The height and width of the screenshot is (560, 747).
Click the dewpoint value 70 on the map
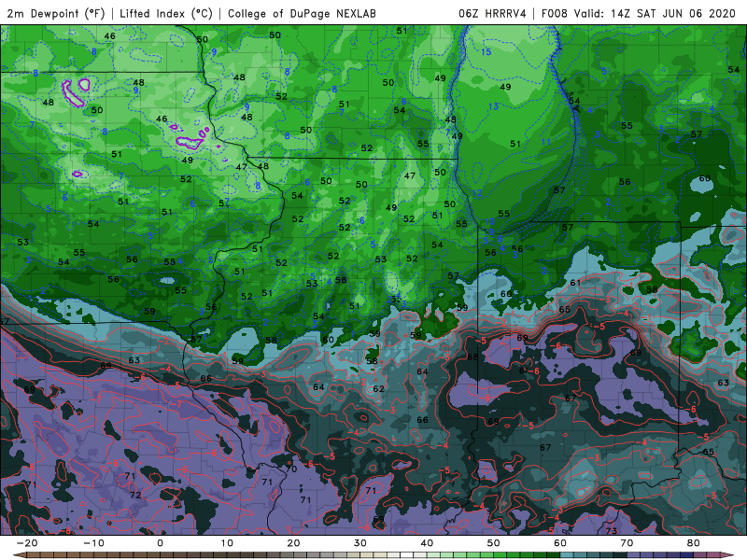[291, 469]
